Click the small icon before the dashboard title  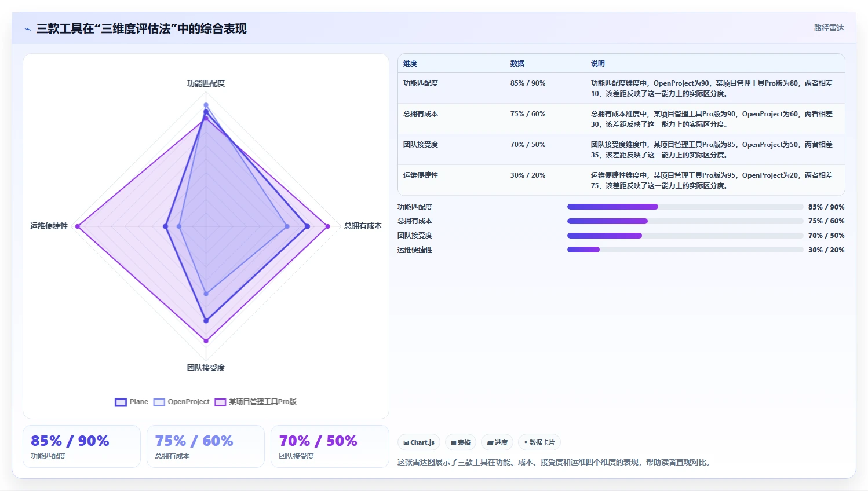pyautogui.click(x=27, y=29)
